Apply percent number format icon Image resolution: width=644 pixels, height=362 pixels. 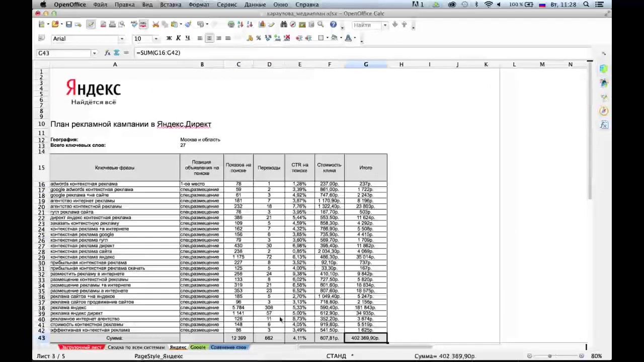[x=259, y=38]
